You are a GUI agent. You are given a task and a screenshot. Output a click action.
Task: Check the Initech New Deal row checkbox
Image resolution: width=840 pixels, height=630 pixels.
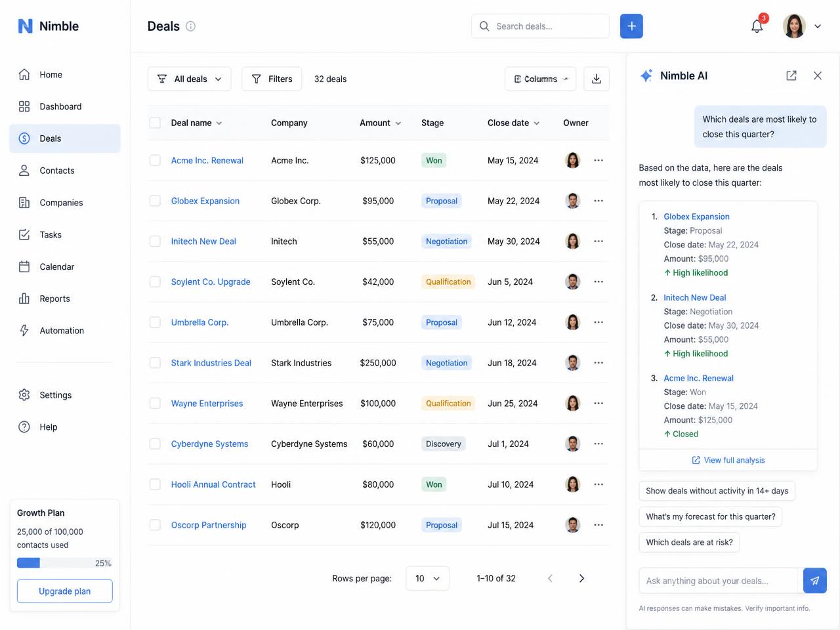155,241
